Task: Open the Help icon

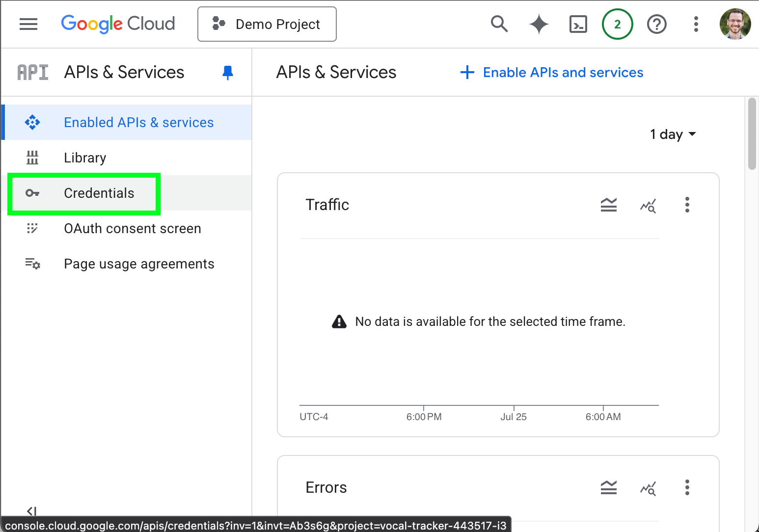Action: pyautogui.click(x=657, y=24)
